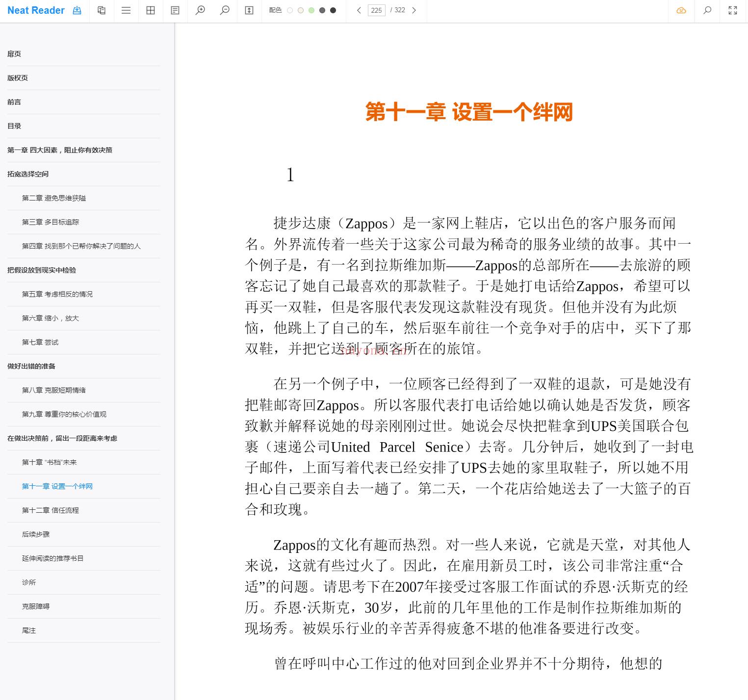Open the 诊所 entry
The height and width of the screenshot is (700, 748).
tap(29, 582)
